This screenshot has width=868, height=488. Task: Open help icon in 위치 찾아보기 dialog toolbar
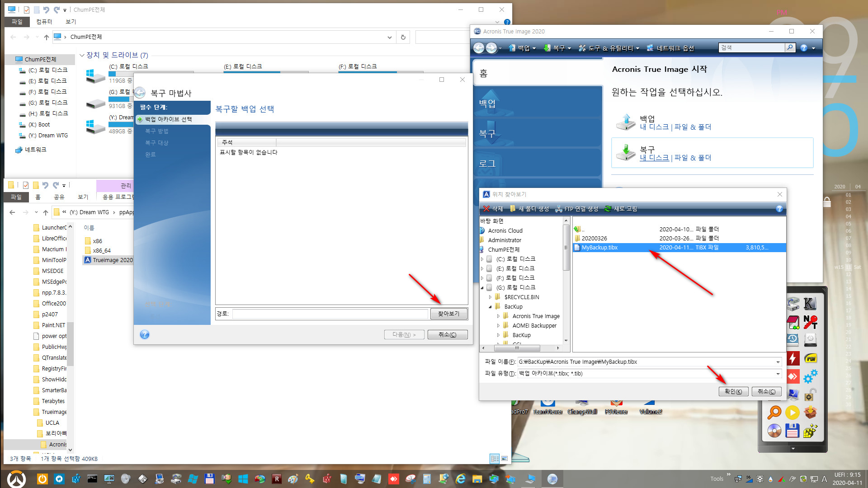pos(779,209)
